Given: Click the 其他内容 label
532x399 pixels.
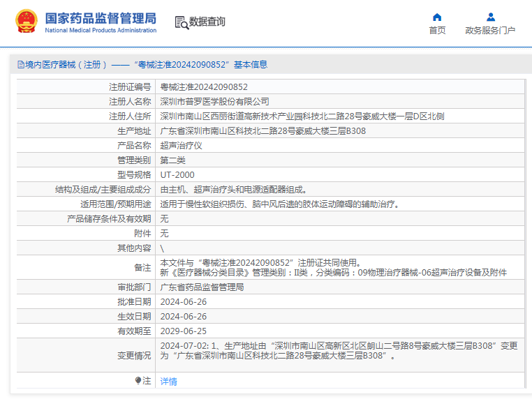Looking at the screenshot, I should 134,248.
